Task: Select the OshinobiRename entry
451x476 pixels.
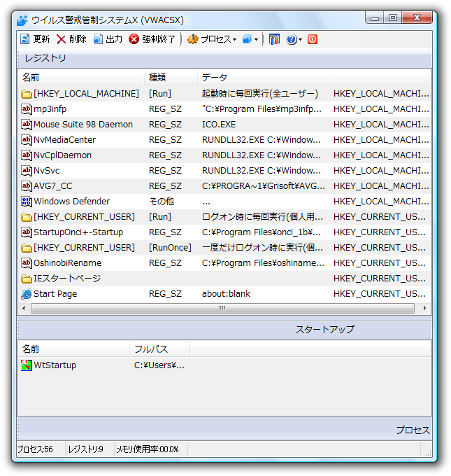Action: pyautogui.click(x=224, y=263)
